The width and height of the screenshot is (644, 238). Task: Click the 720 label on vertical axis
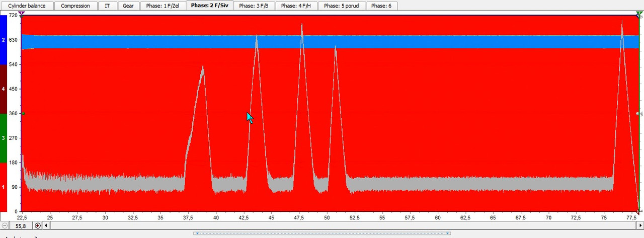pyautogui.click(x=14, y=16)
